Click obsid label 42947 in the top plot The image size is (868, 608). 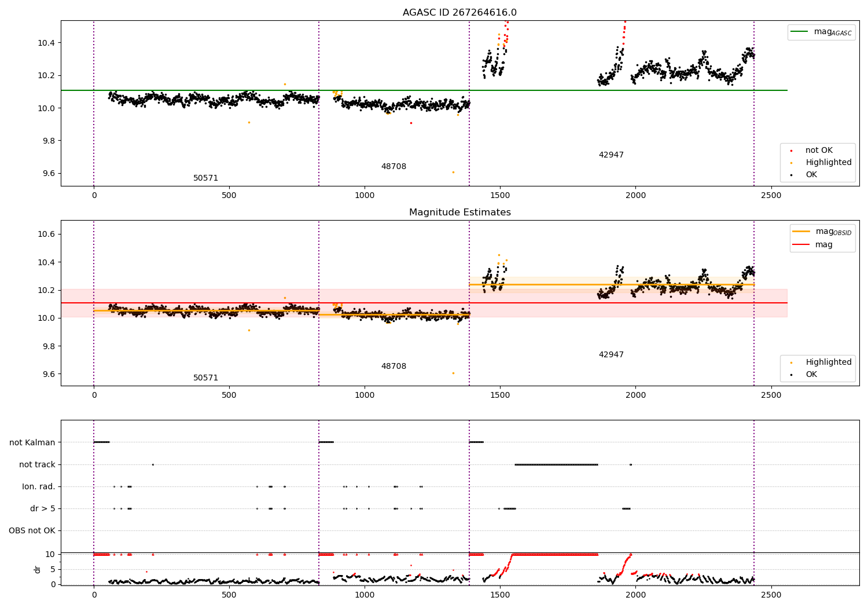coord(611,155)
